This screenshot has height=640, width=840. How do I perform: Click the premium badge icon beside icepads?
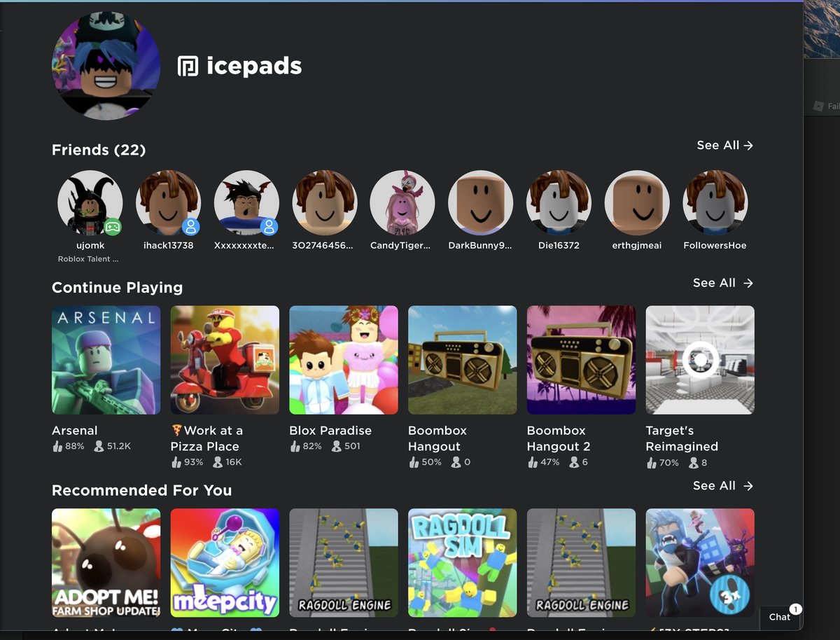pos(188,67)
